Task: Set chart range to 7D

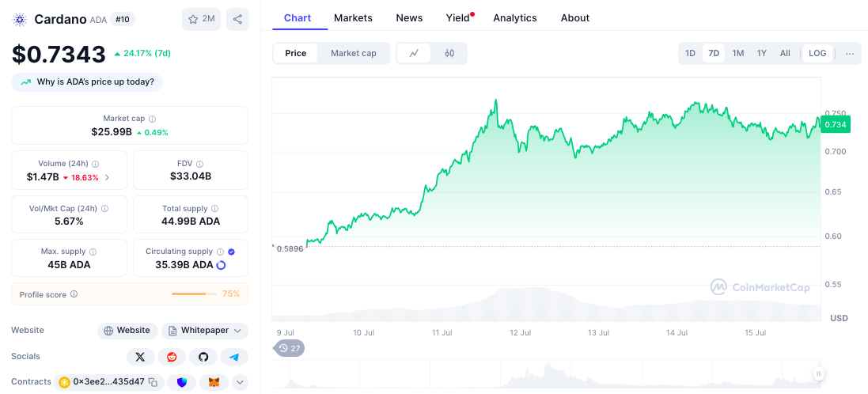Action: pyautogui.click(x=714, y=53)
